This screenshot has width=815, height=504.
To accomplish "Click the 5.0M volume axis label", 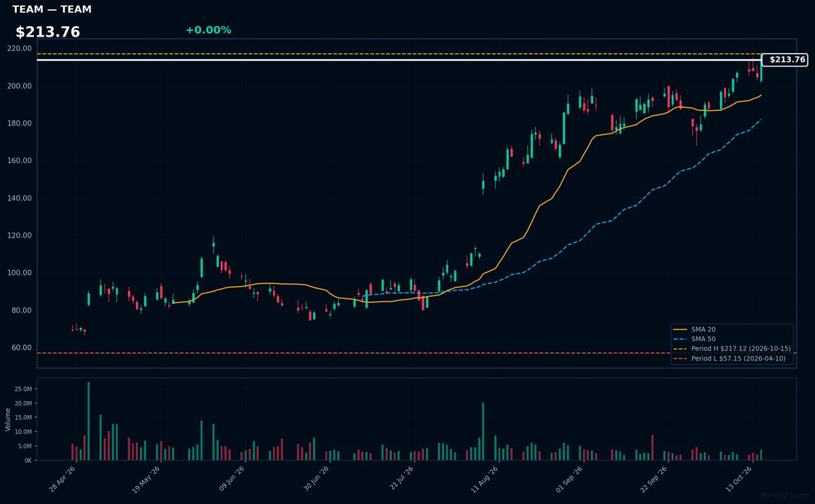I will pos(24,446).
